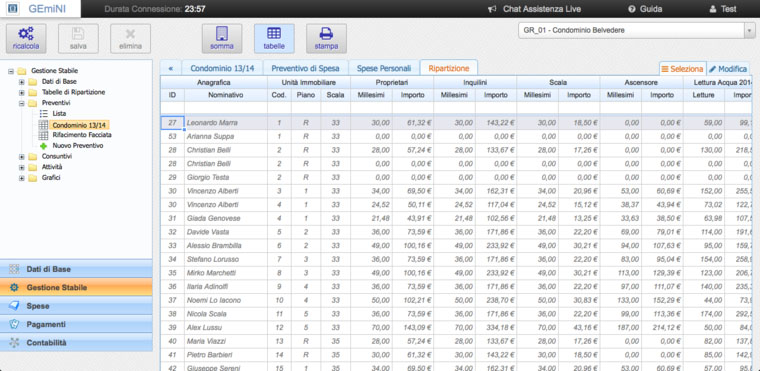
Task: Switch to the Condominio 13/14 tab
Action: [x=222, y=68]
